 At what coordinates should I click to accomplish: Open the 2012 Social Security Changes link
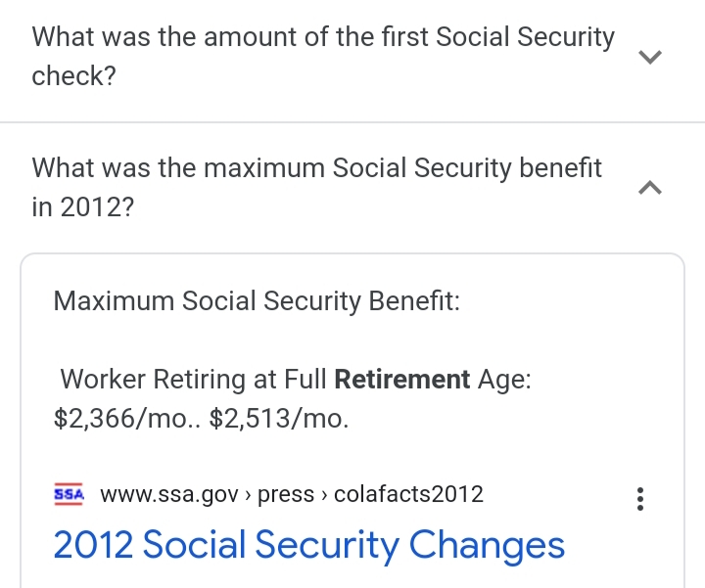(308, 545)
